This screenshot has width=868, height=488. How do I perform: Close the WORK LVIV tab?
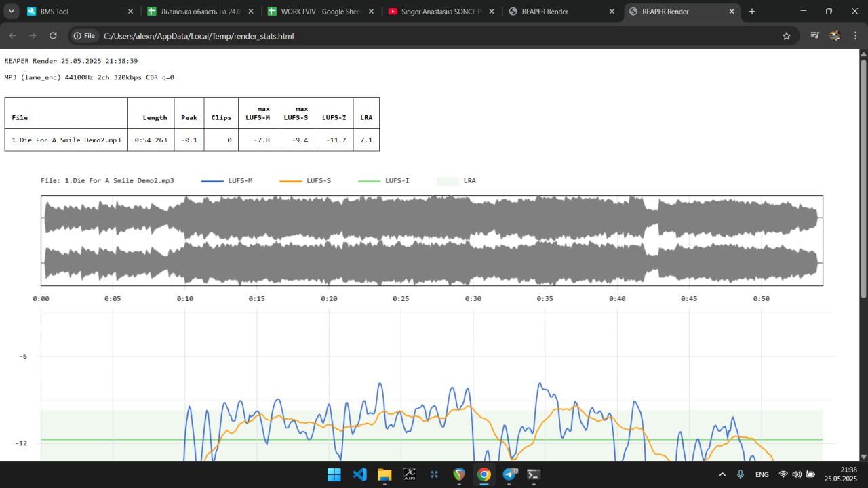pos(371,12)
